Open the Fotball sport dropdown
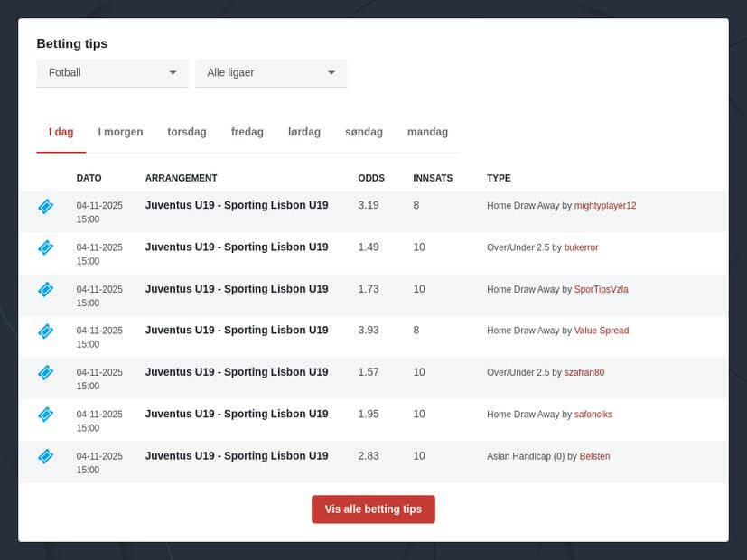Image resolution: width=747 pixels, height=560 pixels. coord(112,72)
